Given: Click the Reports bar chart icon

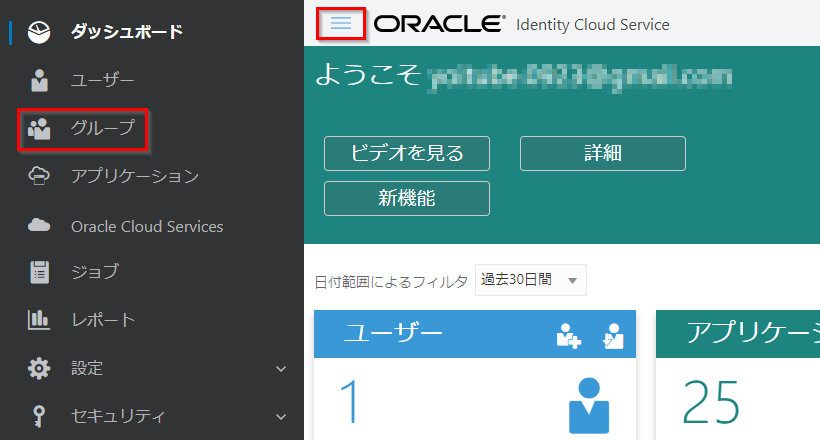Looking at the screenshot, I should tap(39, 320).
